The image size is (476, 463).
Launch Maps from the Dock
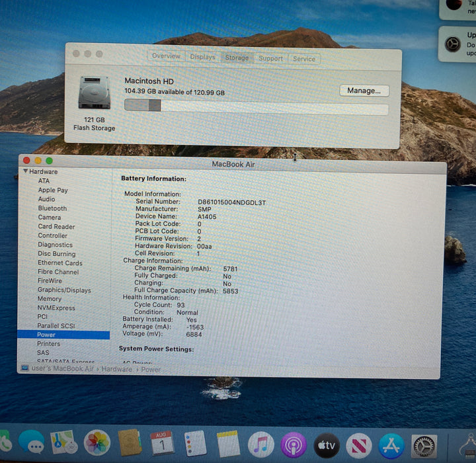63,442
